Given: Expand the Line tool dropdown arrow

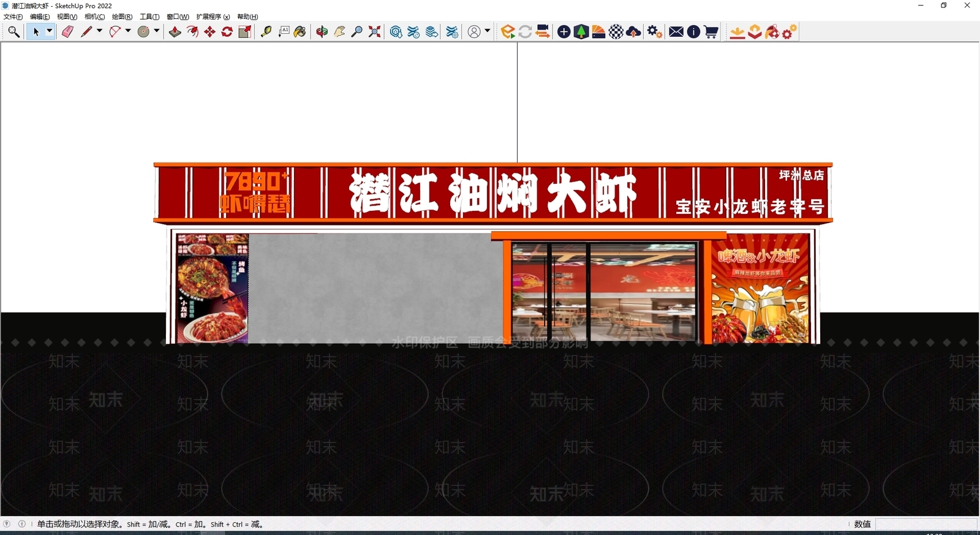Looking at the screenshot, I should click(99, 32).
